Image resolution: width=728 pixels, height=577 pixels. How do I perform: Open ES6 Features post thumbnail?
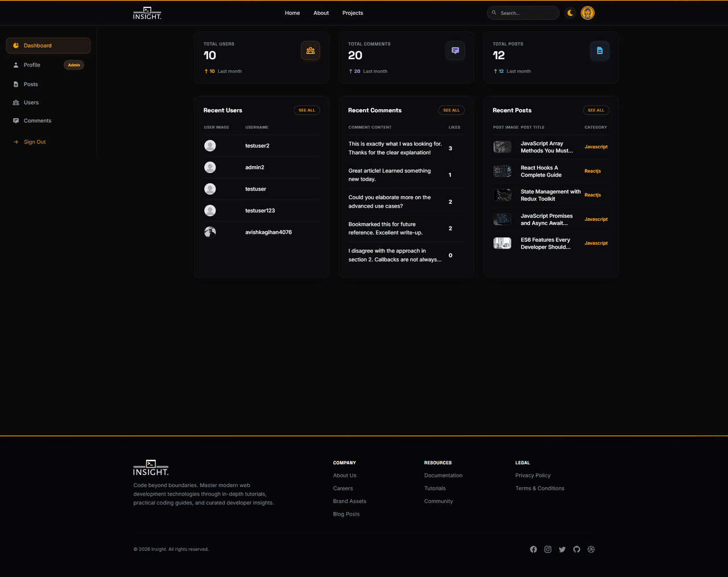(502, 243)
